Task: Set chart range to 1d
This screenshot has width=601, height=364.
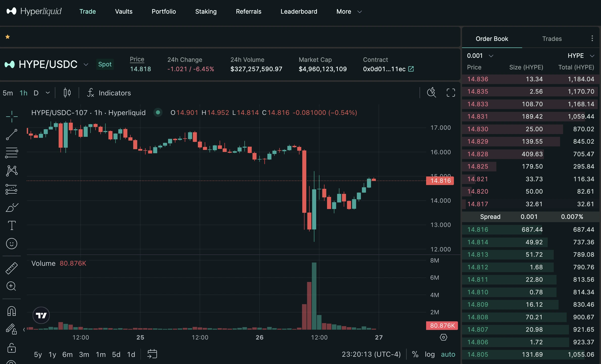Action: [131, 354]
